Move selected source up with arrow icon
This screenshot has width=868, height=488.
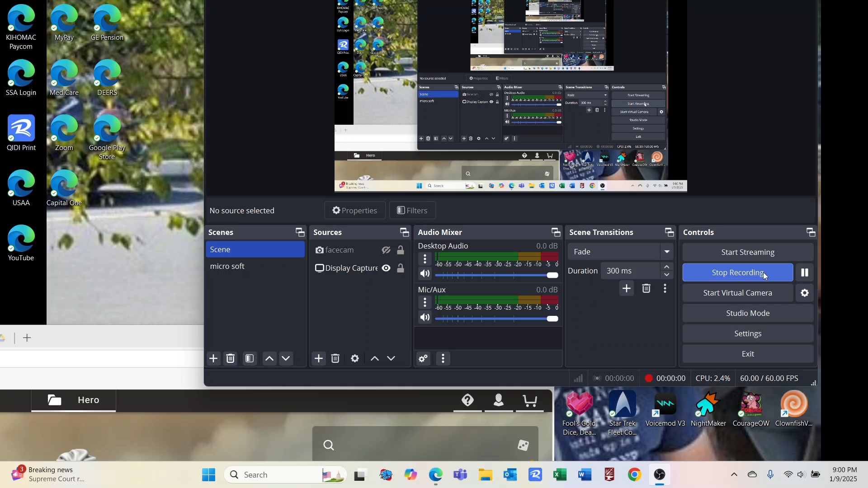coord(375,359)
